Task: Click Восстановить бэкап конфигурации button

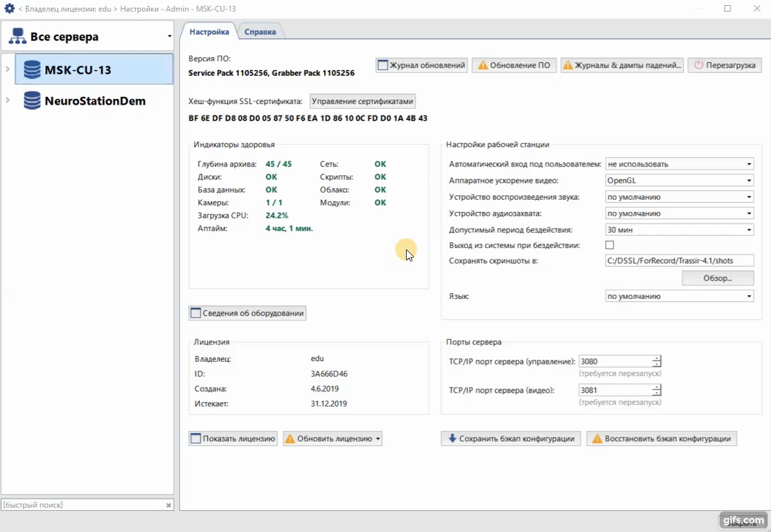Action: coord(661,439)
